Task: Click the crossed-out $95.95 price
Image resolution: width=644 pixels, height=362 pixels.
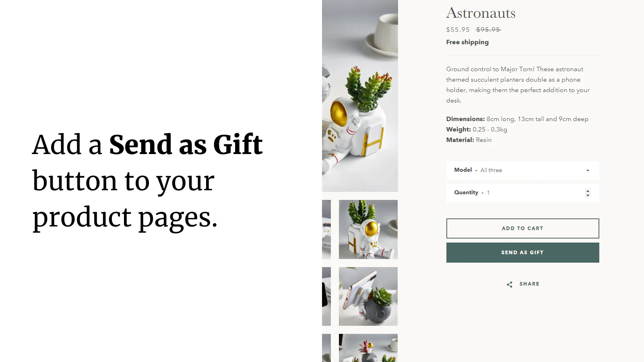Action: (x=488, y=30)
